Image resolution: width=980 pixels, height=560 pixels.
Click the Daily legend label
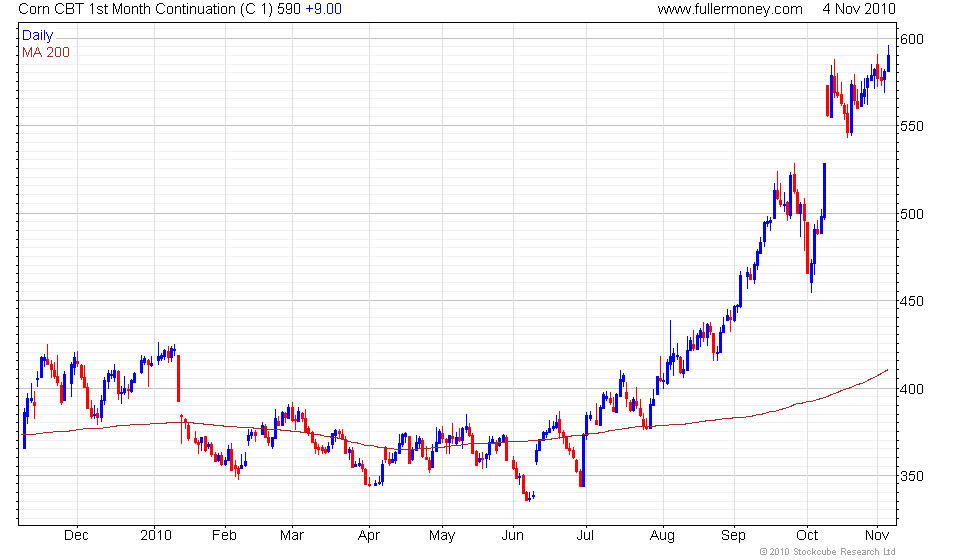pyautogui.click(x=38, y=36)
